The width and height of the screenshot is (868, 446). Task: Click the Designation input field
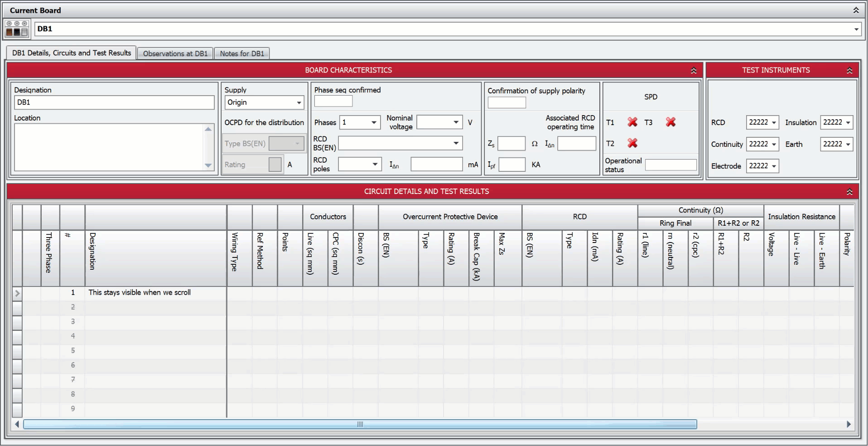pos(114,102)
